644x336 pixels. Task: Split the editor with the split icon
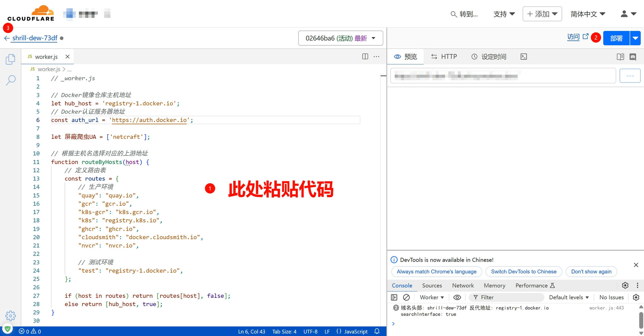(365, 57)
